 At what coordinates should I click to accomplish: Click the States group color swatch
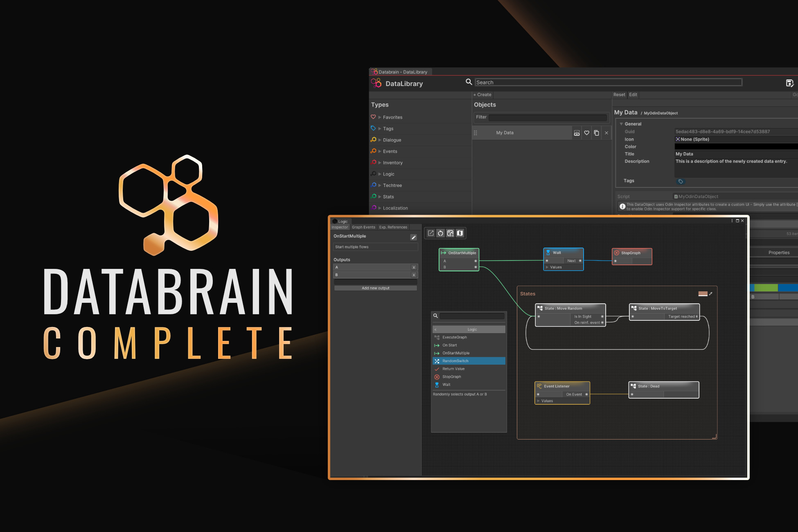(703, 293)
